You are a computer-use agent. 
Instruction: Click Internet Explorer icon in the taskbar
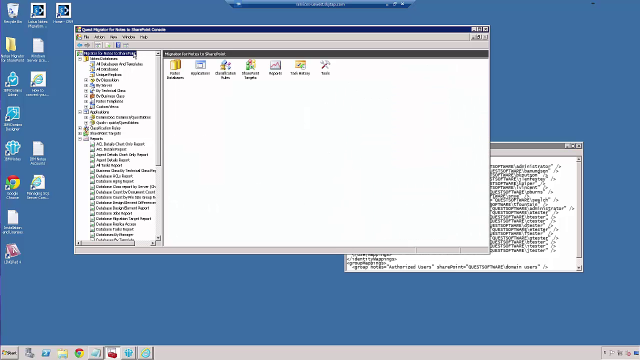tap(146, 353)
